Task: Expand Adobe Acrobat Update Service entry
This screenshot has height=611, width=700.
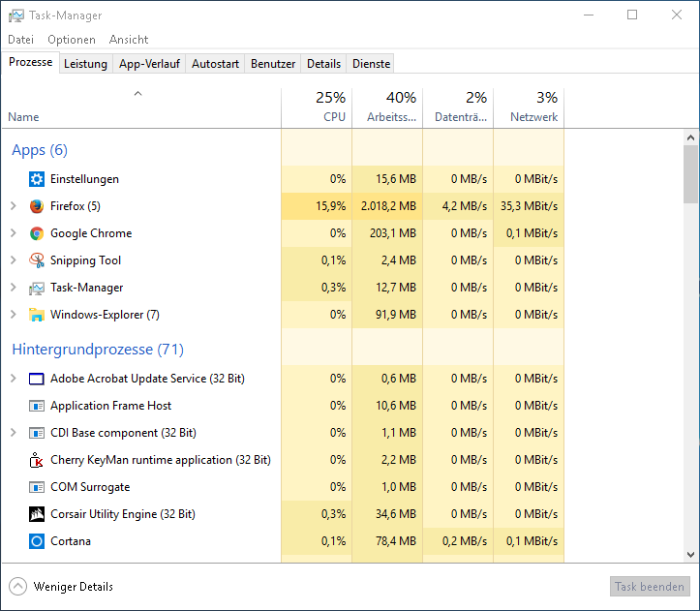Action: (14, 379)
